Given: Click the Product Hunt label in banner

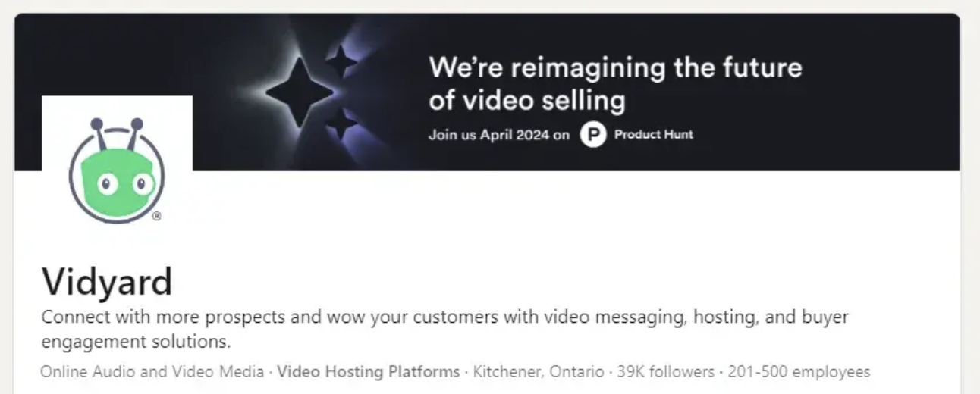Looking at the screenshot, I should pos(654,135).
